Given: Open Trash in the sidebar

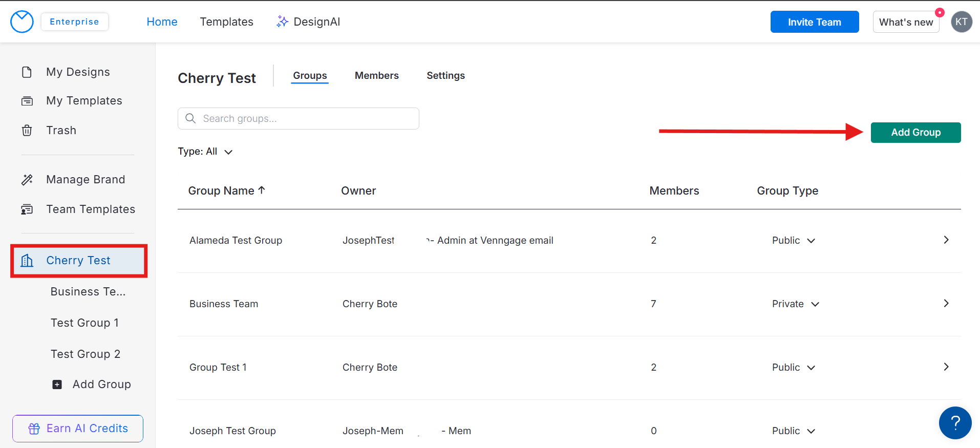Looking at the screenshot, I should coord(61,131).
